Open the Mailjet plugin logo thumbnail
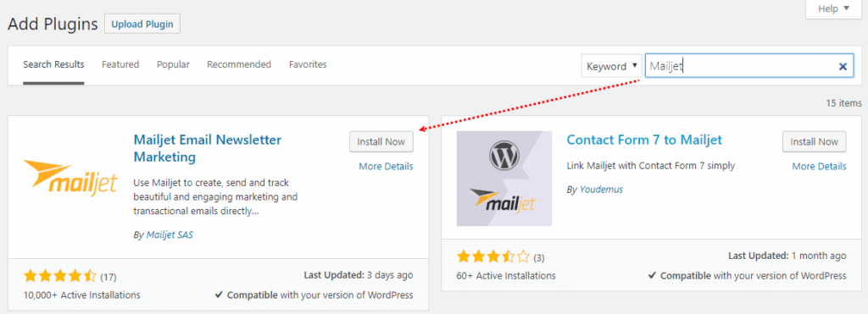This screenshot has height=314, width=868. click(70, 178)
